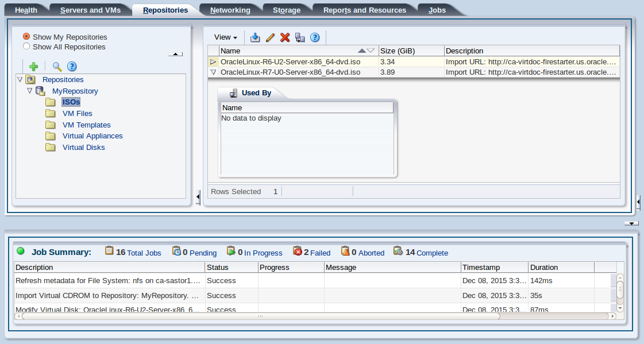Open help icon above repository tree
Image resolution: width=644 pixels, height=344 pixels.
[72, 67]
